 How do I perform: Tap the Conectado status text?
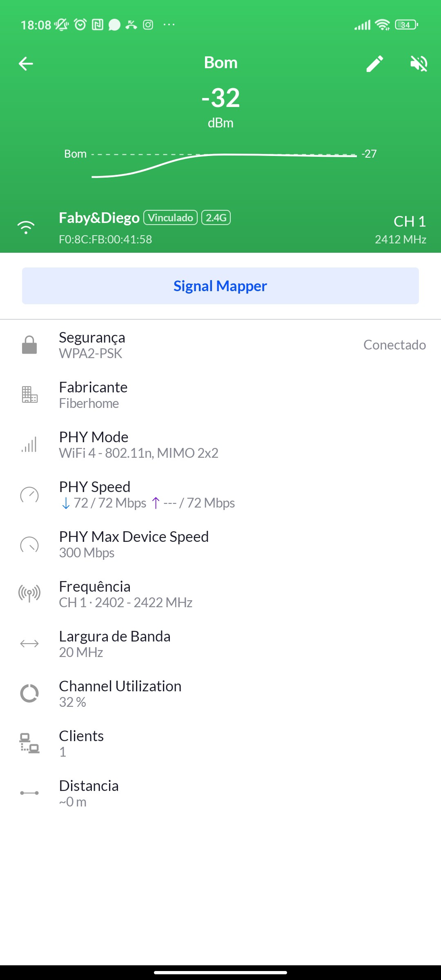point(394,345)
